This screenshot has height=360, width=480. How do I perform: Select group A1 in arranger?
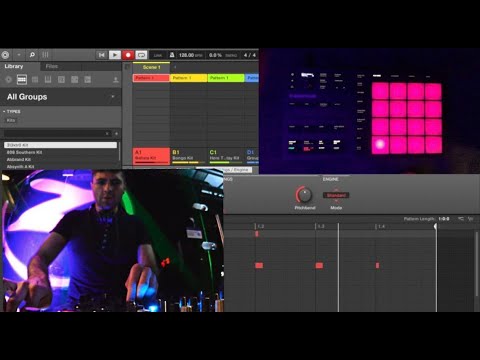point(151,156)
